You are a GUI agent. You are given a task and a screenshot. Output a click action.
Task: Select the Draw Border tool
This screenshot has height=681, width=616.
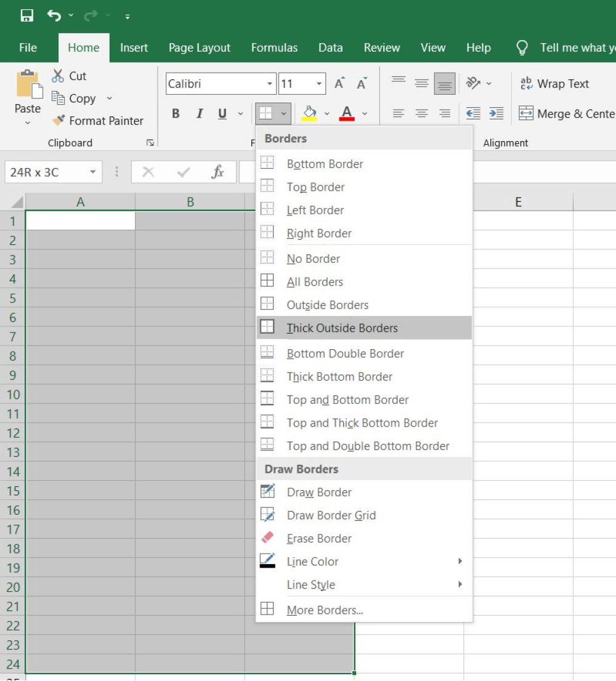pos(318,492)
